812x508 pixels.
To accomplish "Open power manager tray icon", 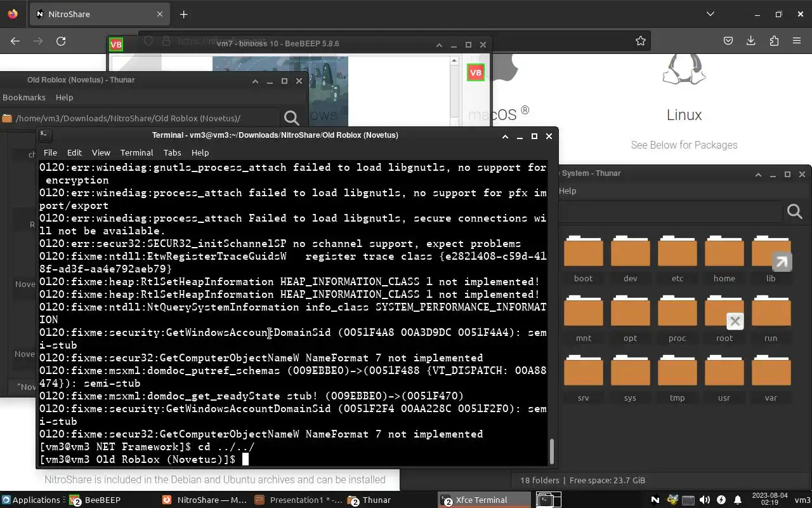I will 721,500.
